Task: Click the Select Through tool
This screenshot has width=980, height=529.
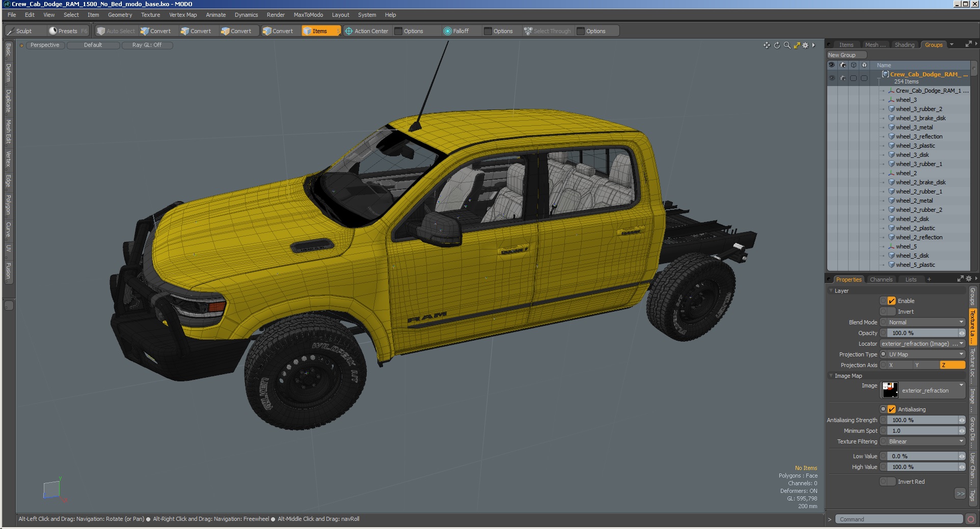Action: coord(548,31)
